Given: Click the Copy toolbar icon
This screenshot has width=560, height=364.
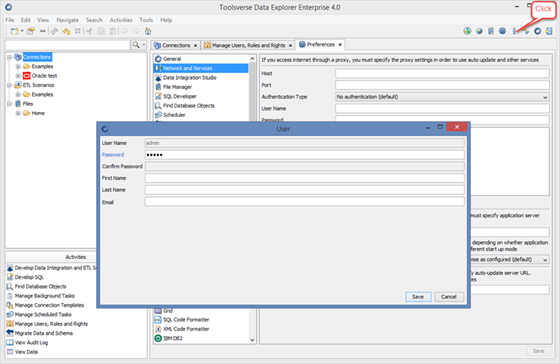Looking at the screenshot, I should coord(101,31).
